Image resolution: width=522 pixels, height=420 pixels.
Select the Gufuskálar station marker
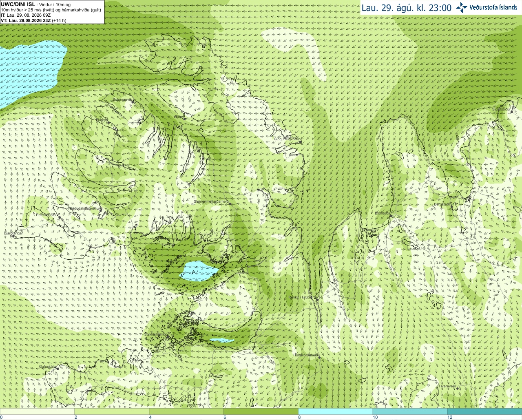58,369
